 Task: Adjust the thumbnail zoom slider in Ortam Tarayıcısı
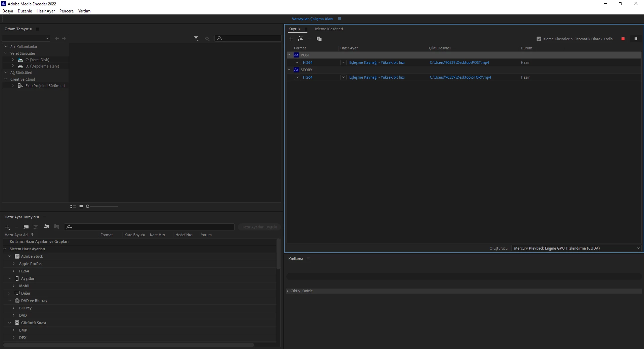102,206
